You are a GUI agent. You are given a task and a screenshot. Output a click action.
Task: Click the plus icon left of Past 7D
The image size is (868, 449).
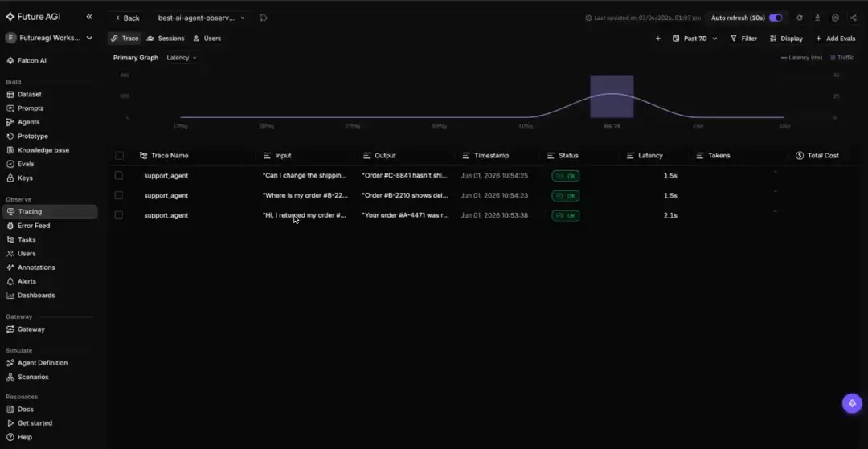[x=658, y=39]
